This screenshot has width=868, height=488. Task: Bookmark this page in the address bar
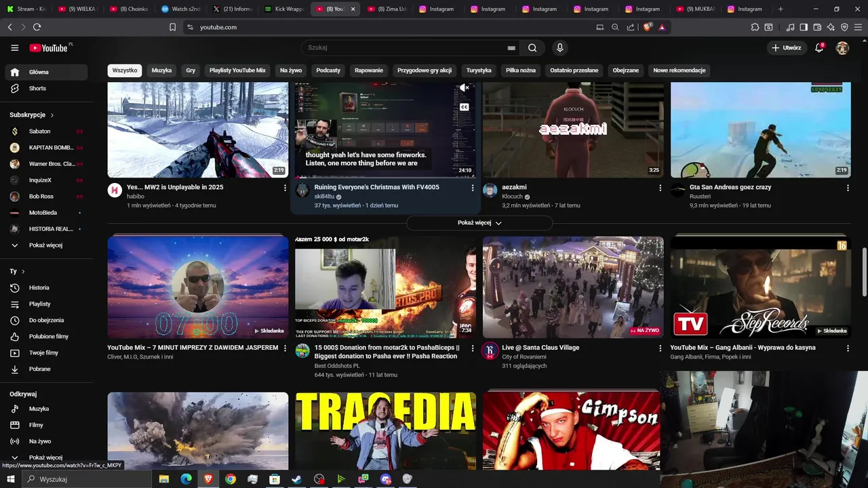pos(172,27)
